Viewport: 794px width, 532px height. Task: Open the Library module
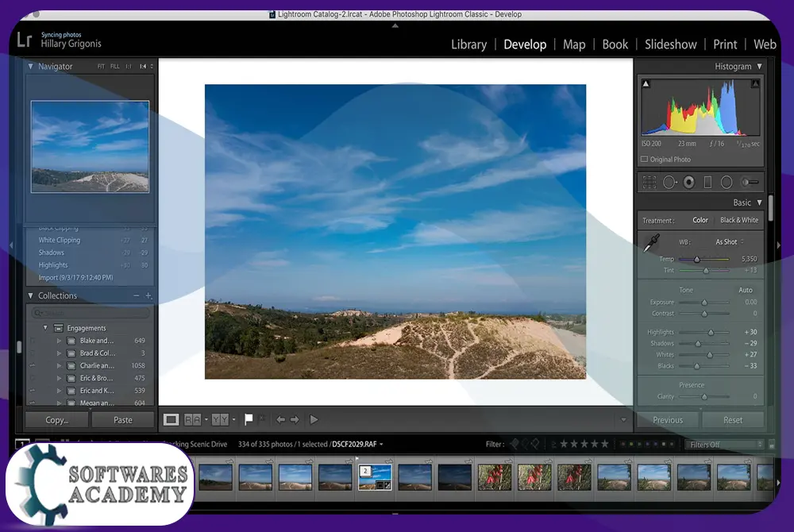click(469, 44)
